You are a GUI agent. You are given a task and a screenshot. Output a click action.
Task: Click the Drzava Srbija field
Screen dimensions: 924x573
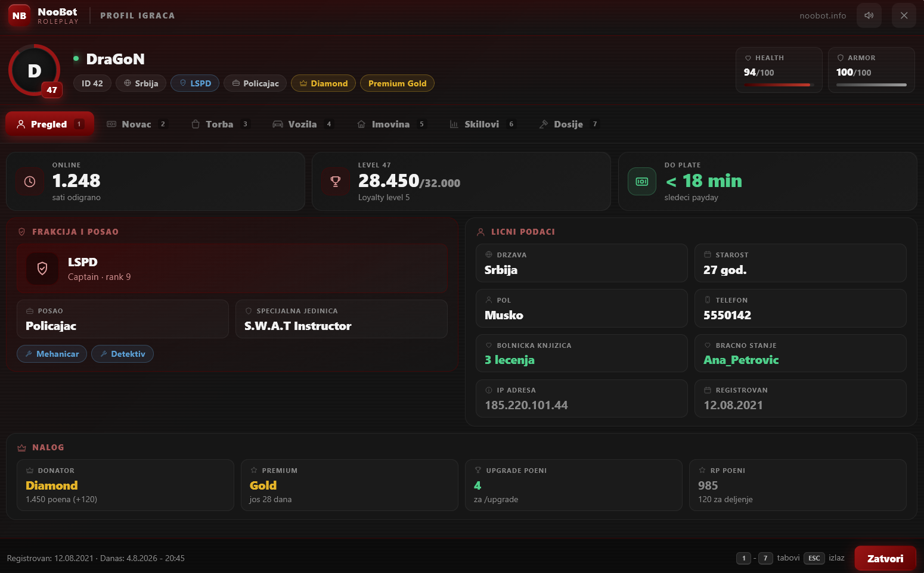coord(582,263)
